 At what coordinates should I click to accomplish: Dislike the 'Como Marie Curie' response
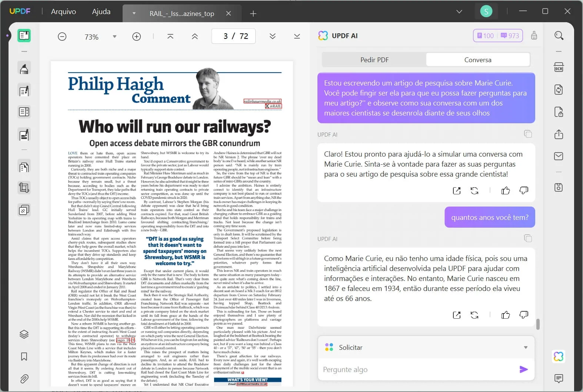click(524, 315)
